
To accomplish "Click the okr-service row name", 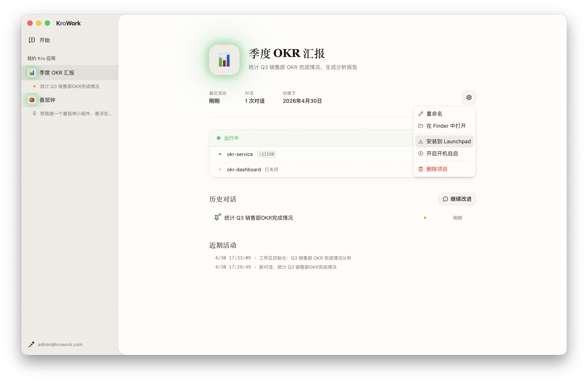I will [x=240, y=154].
